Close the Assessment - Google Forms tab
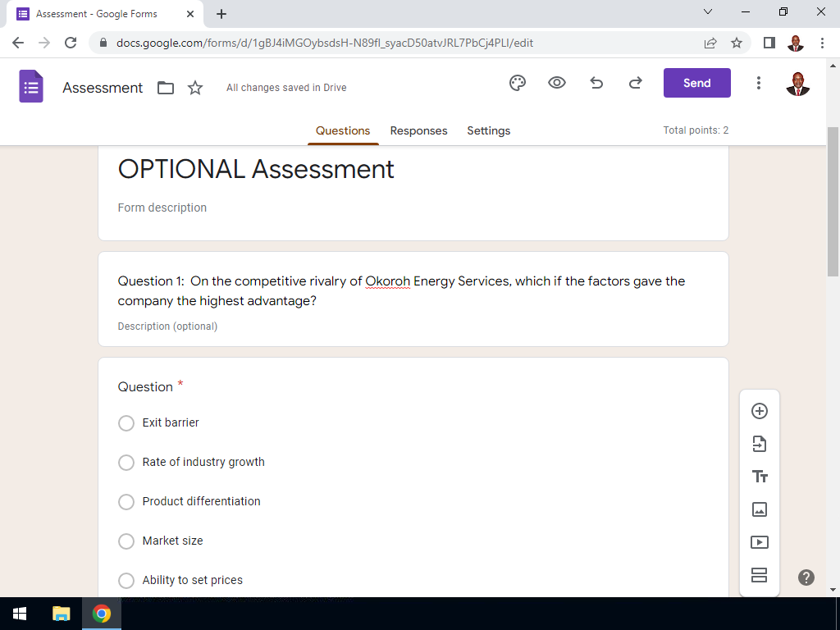This screenshot has height=630, width=840. click(190, 14)
